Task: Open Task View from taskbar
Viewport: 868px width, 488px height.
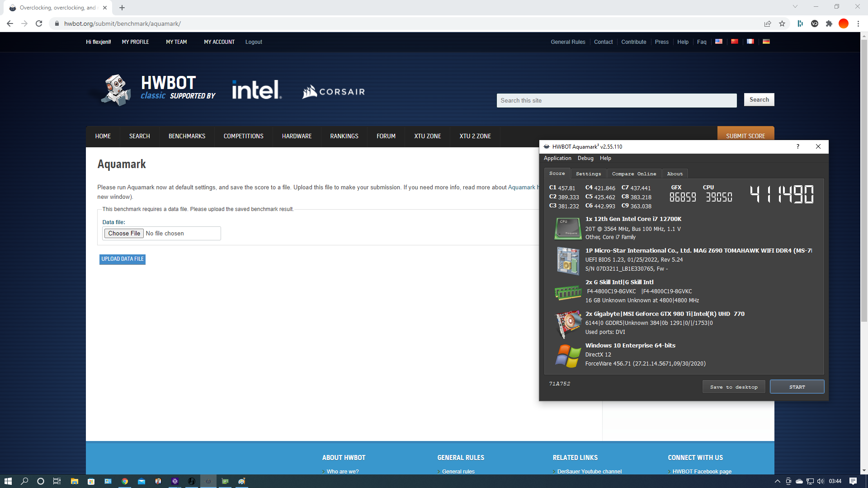Action: coord(57,481)
